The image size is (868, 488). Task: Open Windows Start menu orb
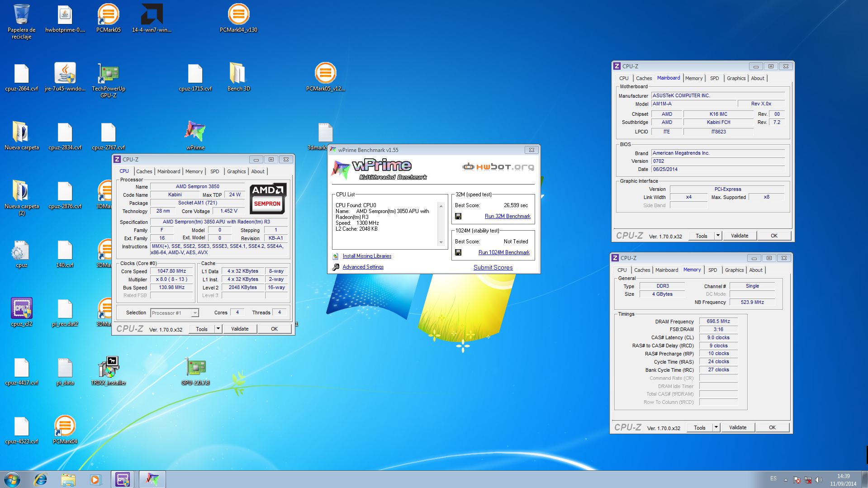(12, 479)
